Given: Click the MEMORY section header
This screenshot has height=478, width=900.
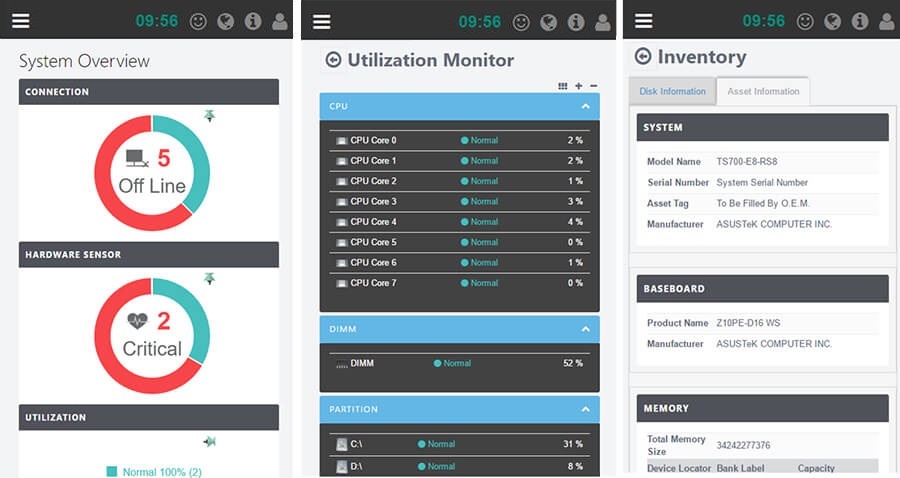Looking at the screenshot, I should click(x=762, y=409).
